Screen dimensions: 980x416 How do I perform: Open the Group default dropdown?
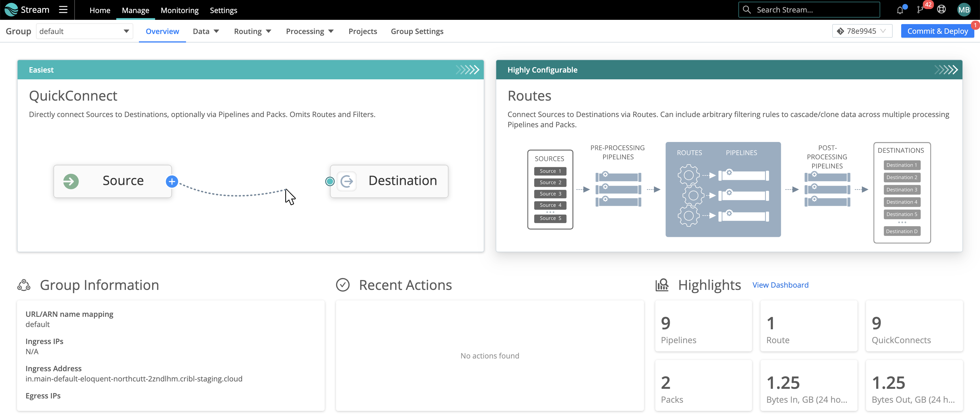(x=127, y=31)
